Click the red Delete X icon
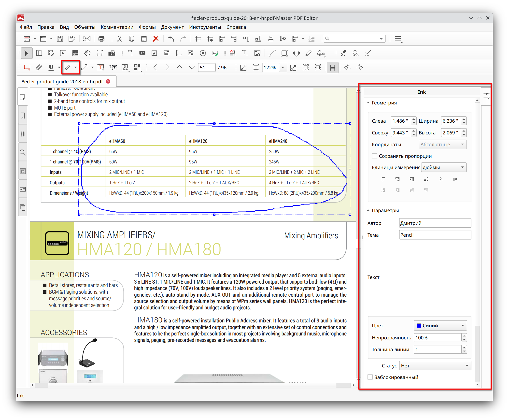The image size is (509, 420). (156, 39)
